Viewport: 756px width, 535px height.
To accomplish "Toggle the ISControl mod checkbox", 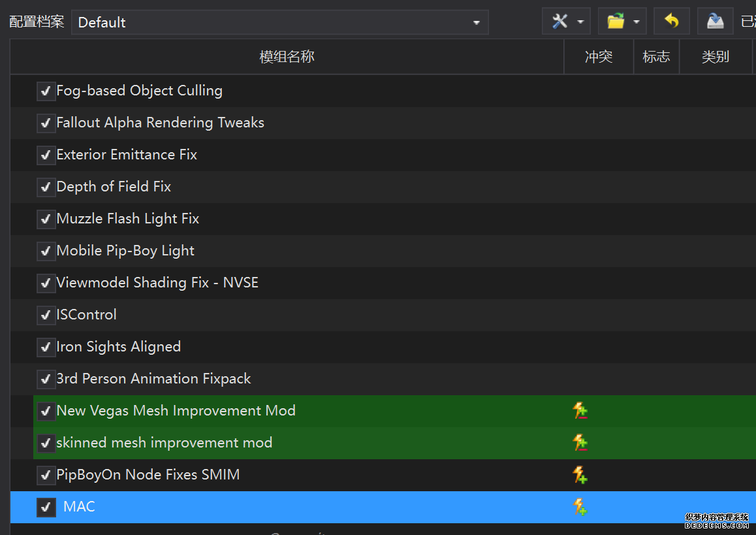I will pyautogui.click(x=46, y=315).
